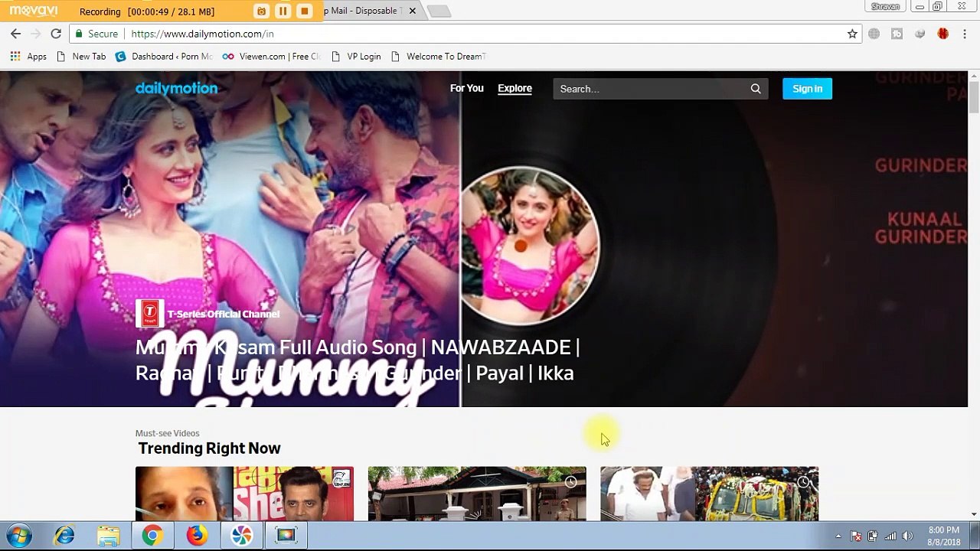Go back using the browser back arrow
Screen dimensions: 980x551
click(15, 34)
